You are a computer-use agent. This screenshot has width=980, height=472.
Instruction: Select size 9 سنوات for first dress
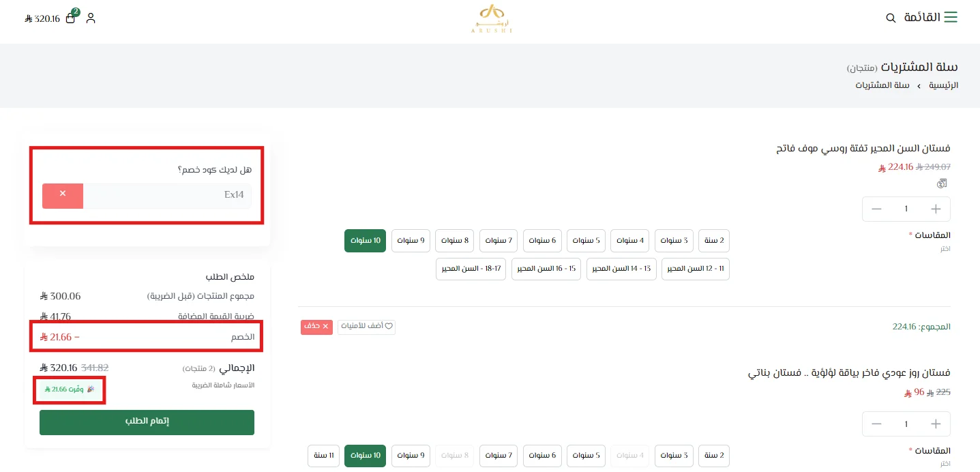point(409,241)
